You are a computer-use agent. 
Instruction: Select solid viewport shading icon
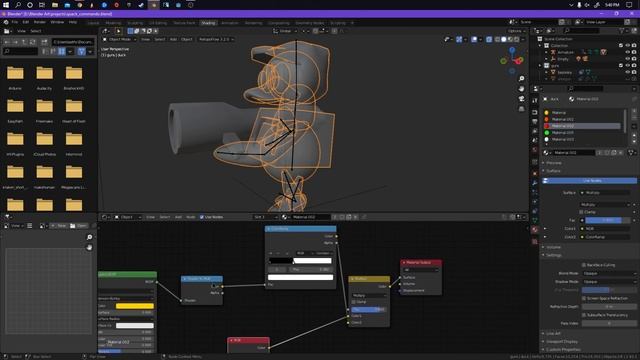tap(504, 40)
